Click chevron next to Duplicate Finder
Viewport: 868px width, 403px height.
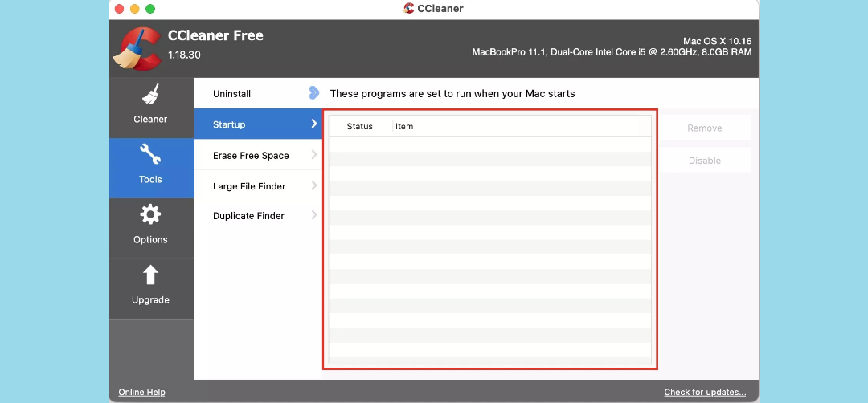(x=314, y=214)
